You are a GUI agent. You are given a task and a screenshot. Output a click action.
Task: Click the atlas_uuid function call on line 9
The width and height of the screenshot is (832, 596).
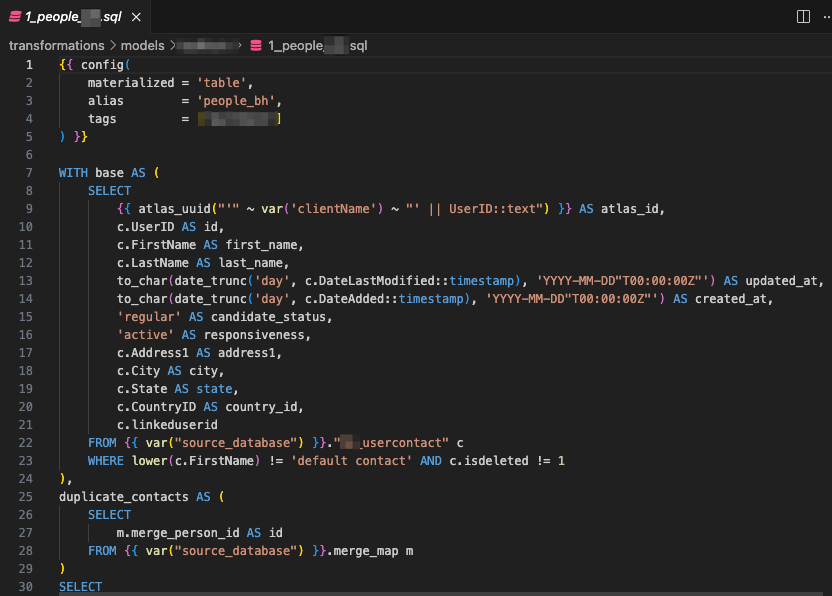[160, 208]
